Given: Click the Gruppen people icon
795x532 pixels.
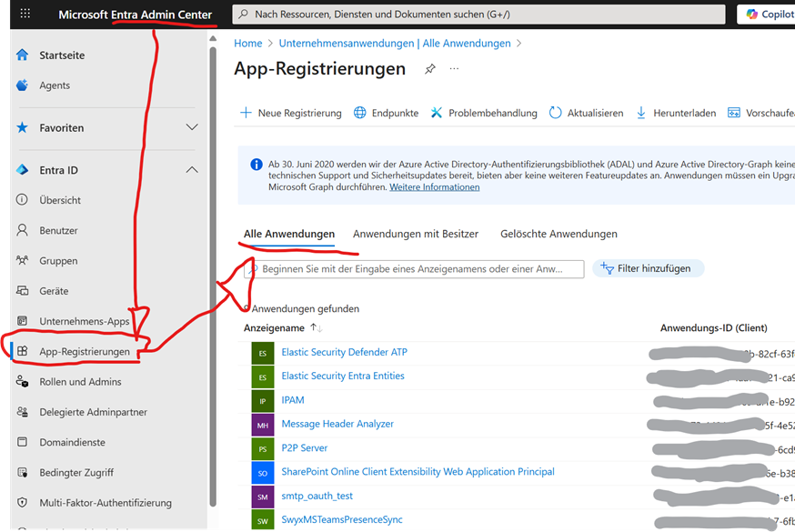Looking at the screenshot, I should 23,260.
